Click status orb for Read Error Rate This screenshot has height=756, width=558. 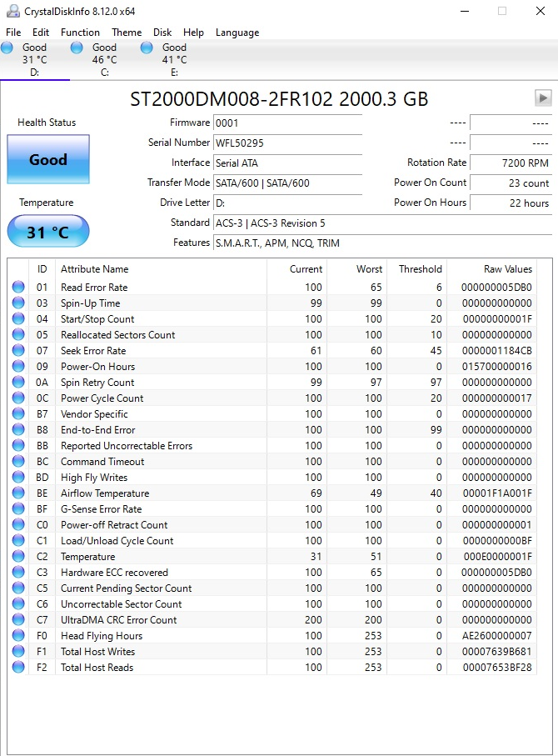(18, 287)
